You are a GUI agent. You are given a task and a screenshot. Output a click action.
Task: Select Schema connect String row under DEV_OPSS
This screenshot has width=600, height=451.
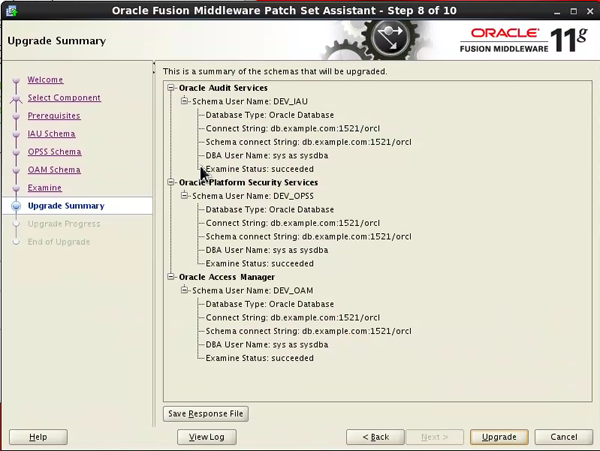(x=308, y=236)
